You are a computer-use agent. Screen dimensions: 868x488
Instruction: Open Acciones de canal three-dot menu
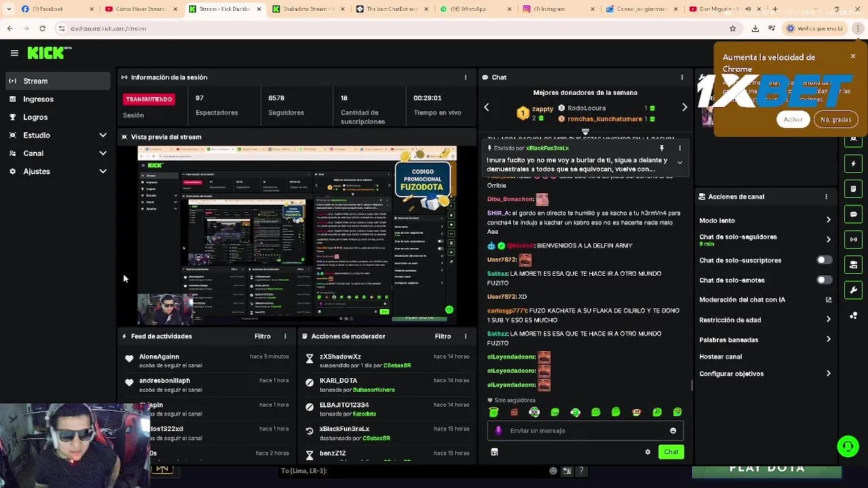point(826,197)
